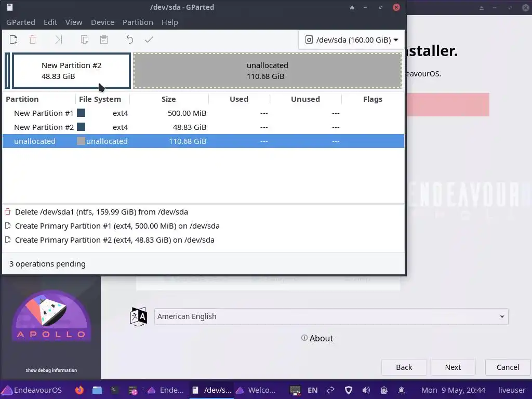Image resolution: width=532 pixels, height=399 pixels.
Task: Open the Device menu
Action: click(x=102, y=22)
